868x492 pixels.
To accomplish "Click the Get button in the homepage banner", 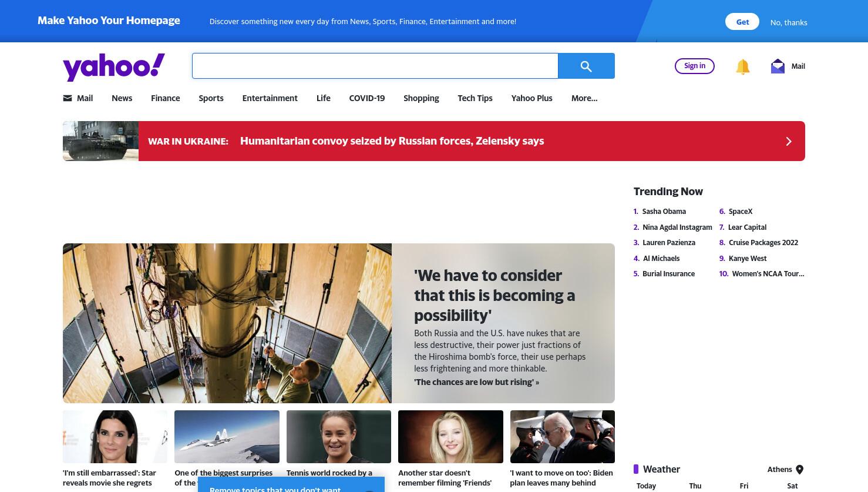I will click(x=742, y=22).
